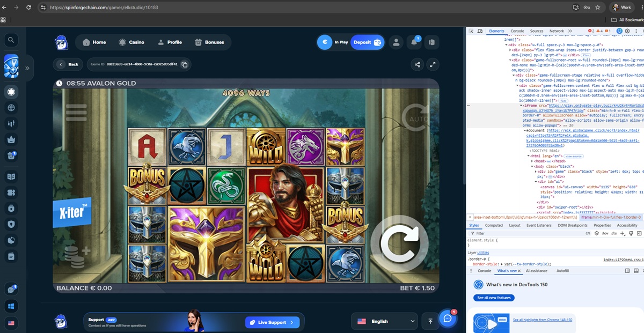Open the Computed styles tab
644x333 pixels.
[494, 225]
